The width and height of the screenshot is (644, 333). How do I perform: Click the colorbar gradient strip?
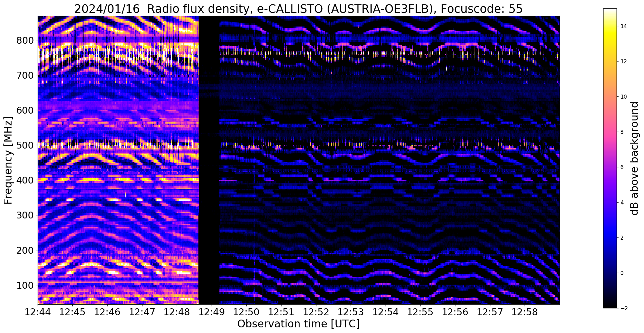(610, 158)
